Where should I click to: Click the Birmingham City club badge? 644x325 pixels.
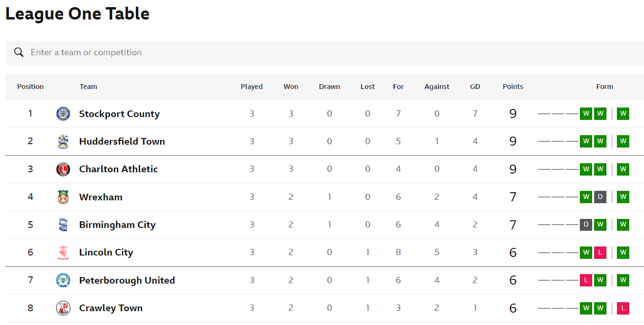pos(63,225)
